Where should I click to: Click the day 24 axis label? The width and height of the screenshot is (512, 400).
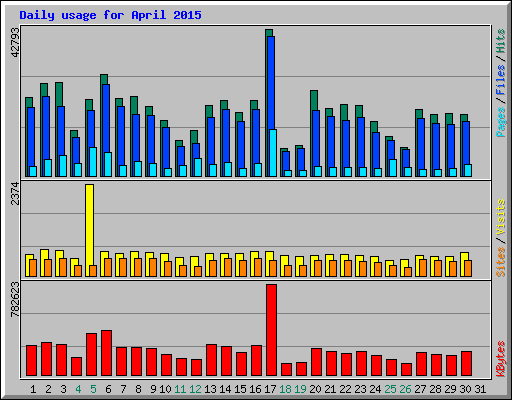(x=375, y=389)
